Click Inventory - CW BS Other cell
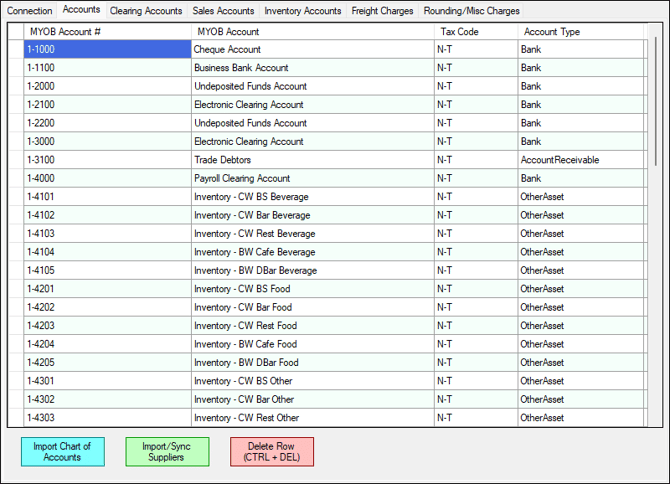Image resolution: width=670 pixels, height=484 pixels. (x=312, y=380)
